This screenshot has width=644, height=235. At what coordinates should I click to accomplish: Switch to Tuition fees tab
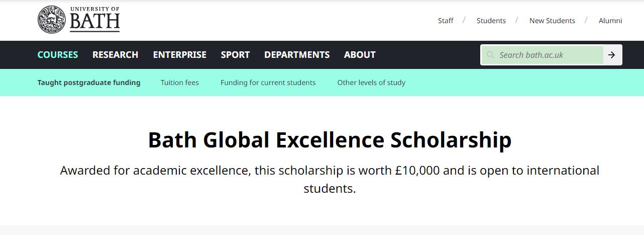click(x=180, y=83)
